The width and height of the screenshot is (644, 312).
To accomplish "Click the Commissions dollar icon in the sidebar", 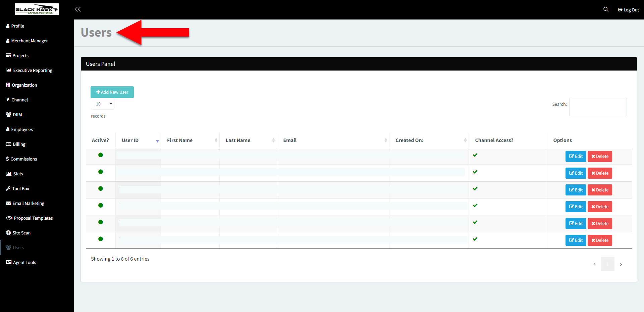I will pos(7,159).
